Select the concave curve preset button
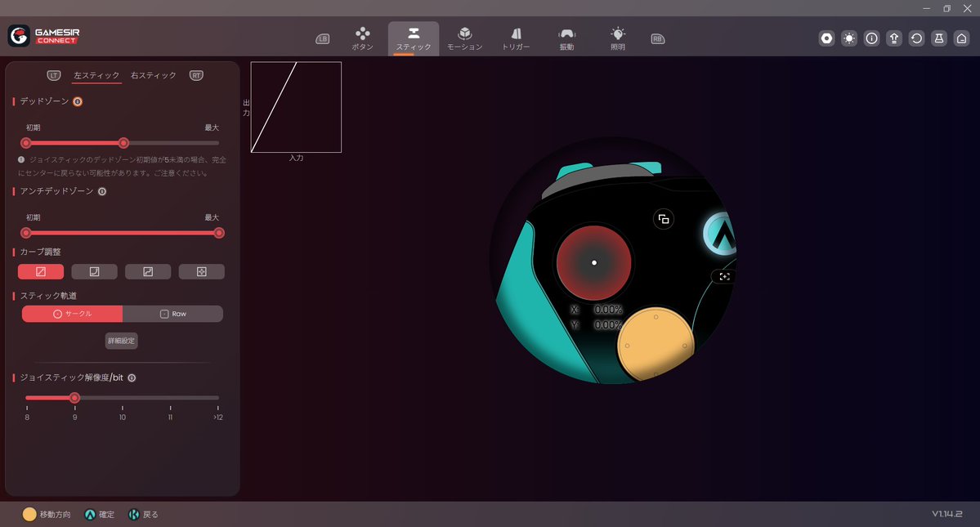The width and height of the screenshot is (980, 527). [94, 271]
